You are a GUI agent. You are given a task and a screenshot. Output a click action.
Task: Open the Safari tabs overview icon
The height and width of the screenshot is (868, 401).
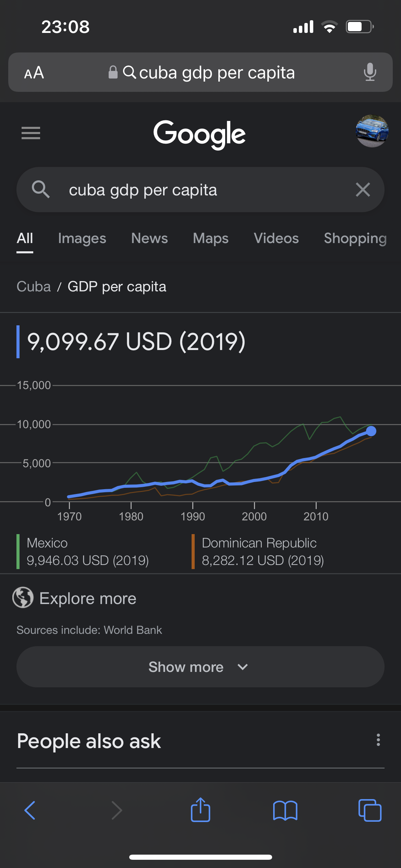370,810
